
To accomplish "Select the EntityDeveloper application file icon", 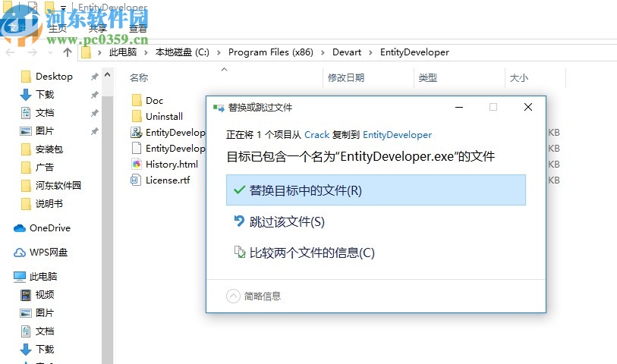I will 136,133.
